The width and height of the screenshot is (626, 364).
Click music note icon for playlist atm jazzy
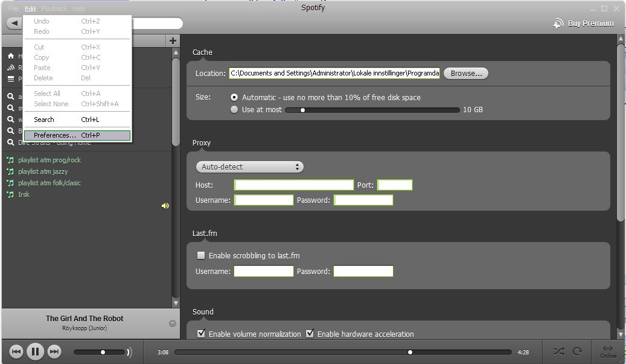10,171
